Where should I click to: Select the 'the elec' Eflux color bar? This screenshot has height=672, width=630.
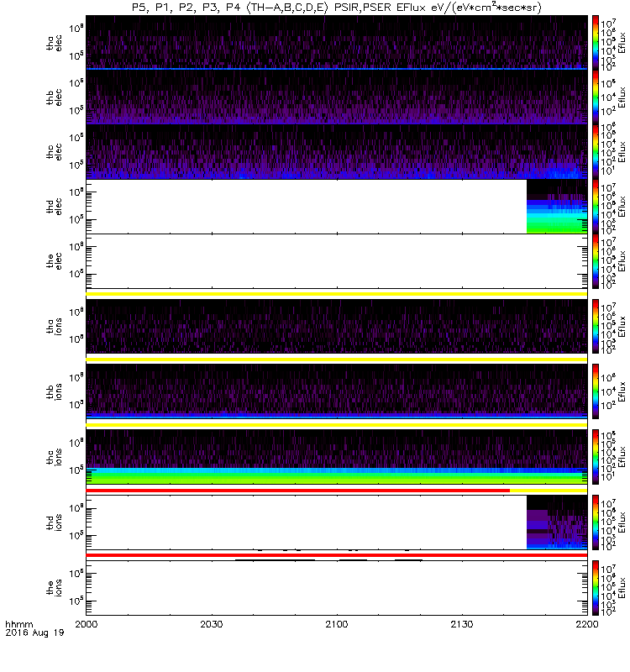click(596, 261)
